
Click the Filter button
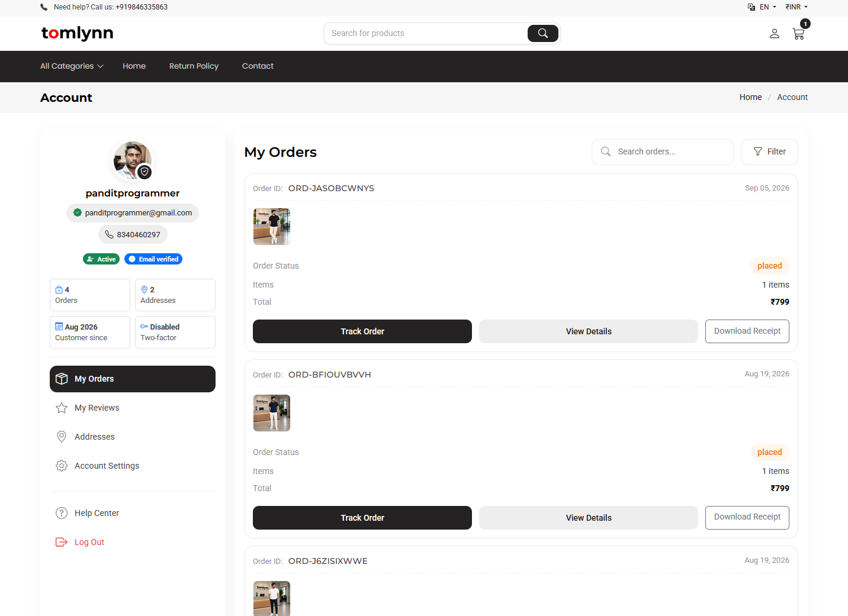click(769, 152)
